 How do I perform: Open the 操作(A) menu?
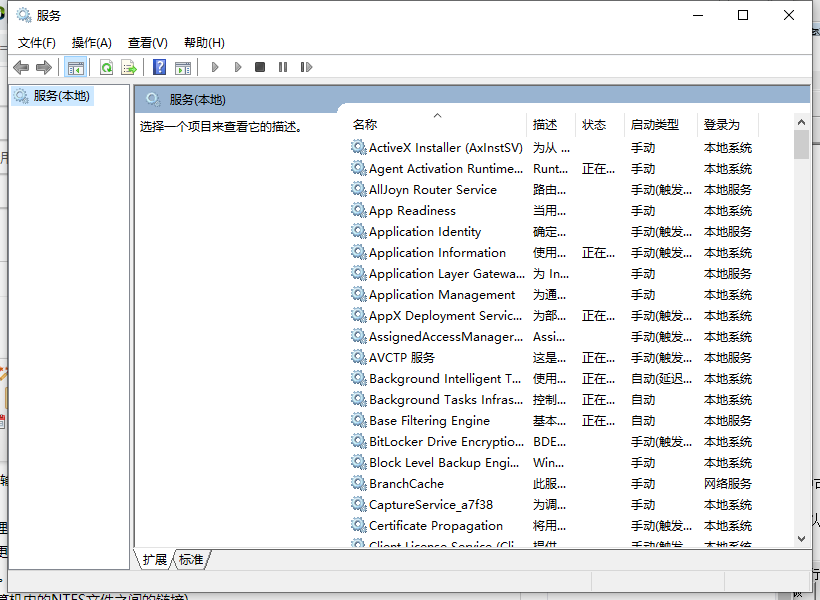click(92, 42)
